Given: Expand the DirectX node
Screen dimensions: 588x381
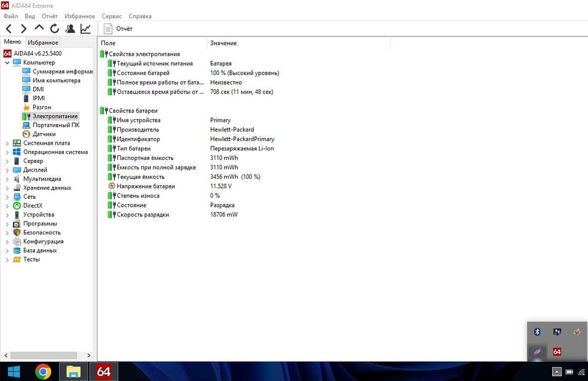Looking at the screenshot, I should pyautogui.click(x=7, y=206).
